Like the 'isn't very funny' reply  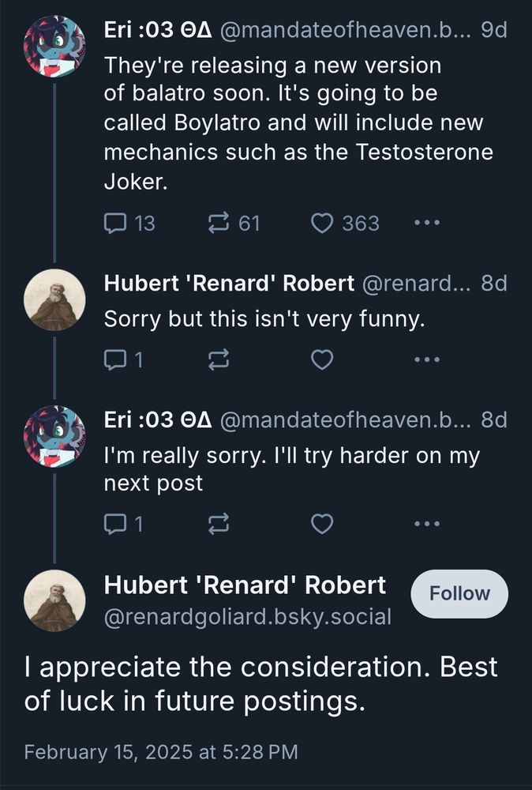pyautogui.click(x=322, y=359)
